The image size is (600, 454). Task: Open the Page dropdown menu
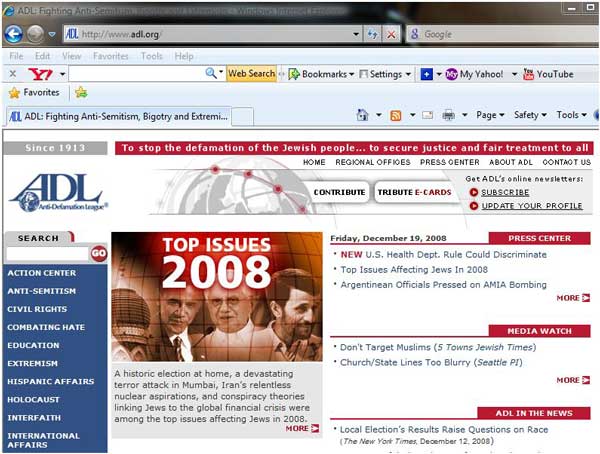pos(490,115)
